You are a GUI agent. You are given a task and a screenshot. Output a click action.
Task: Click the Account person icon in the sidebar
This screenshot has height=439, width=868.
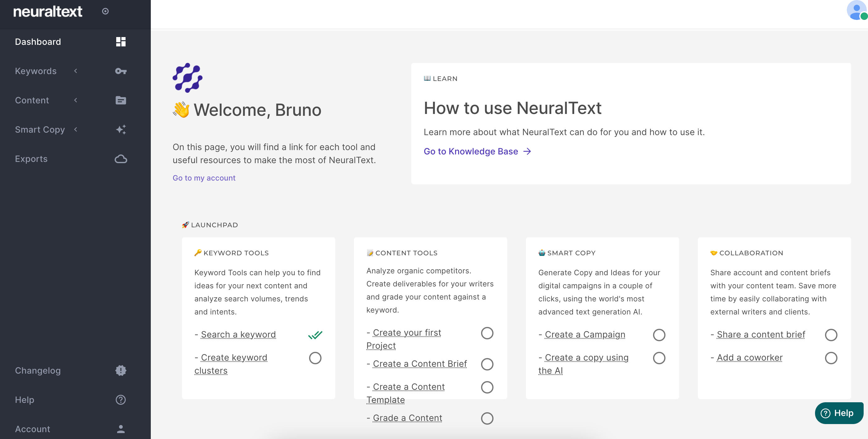click(121, 429)
